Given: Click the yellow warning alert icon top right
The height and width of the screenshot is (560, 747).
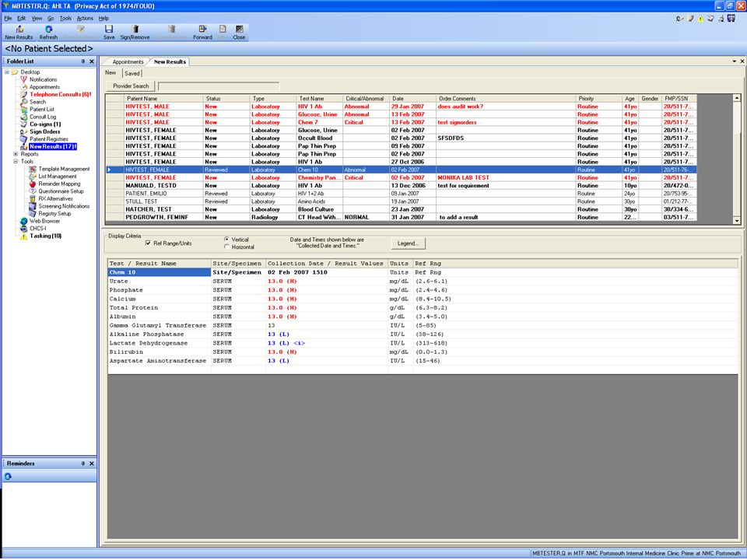Looking at the screenshot, I should tap(700, 19).
